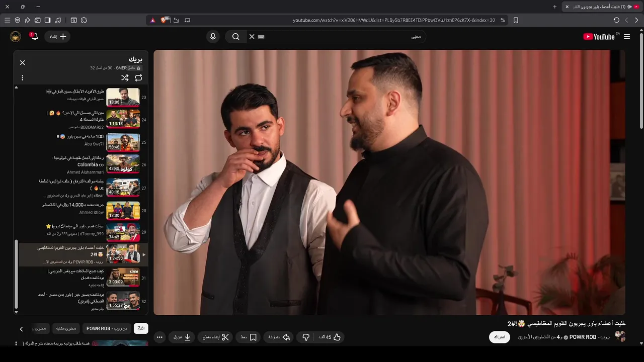
Task: Select the 'POWR ROB - من روب' chip
Action: [107, 328]
